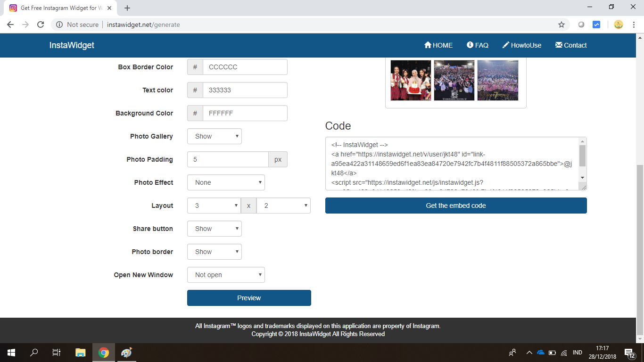
Task: Click the Text color hex field
Action: pos(245,90)
